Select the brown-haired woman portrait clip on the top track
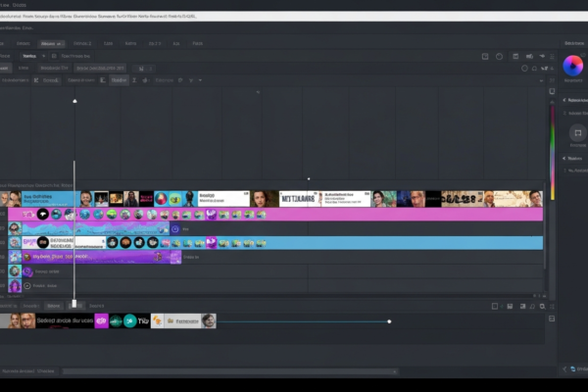Image resolution: width=588 pixels, height=392 pixels. tap(264, 199)
